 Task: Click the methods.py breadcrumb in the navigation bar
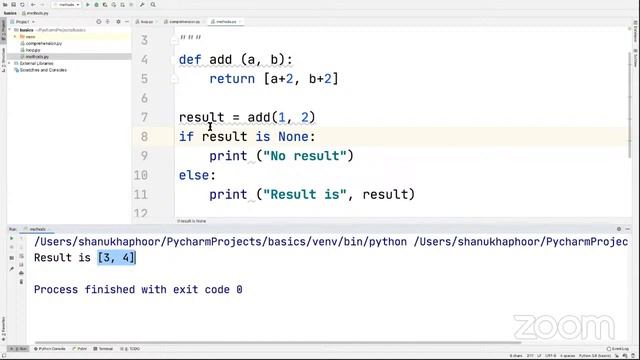pos(35,13)
